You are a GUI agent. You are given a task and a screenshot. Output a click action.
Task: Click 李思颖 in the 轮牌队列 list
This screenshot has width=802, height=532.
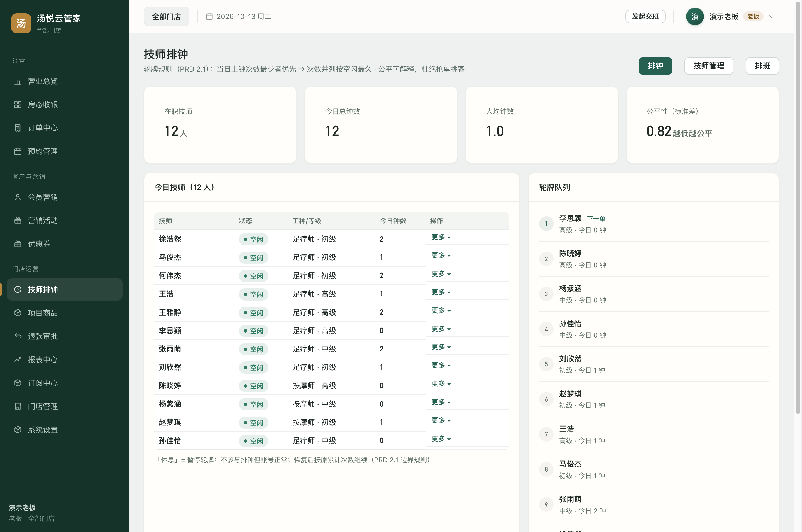[x=654, y=224]
